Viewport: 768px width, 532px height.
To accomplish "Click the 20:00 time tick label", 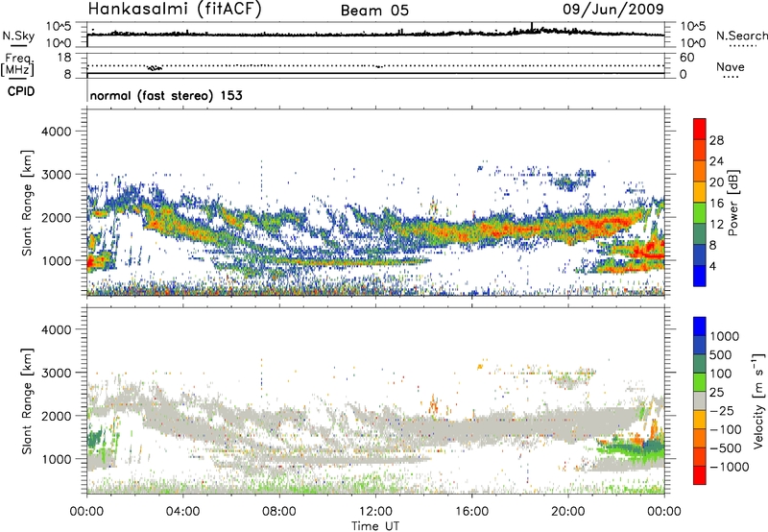I will click(567, 512).
